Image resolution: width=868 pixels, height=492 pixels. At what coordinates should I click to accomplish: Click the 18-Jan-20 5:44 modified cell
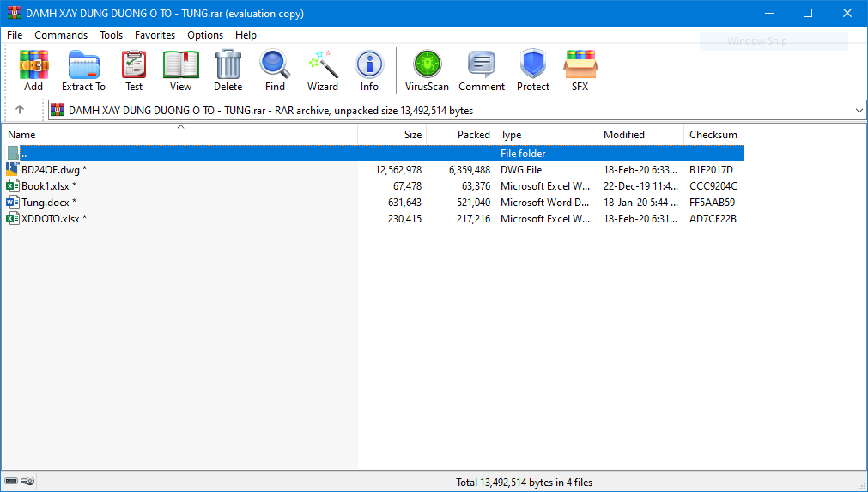[x=640, y=203]
